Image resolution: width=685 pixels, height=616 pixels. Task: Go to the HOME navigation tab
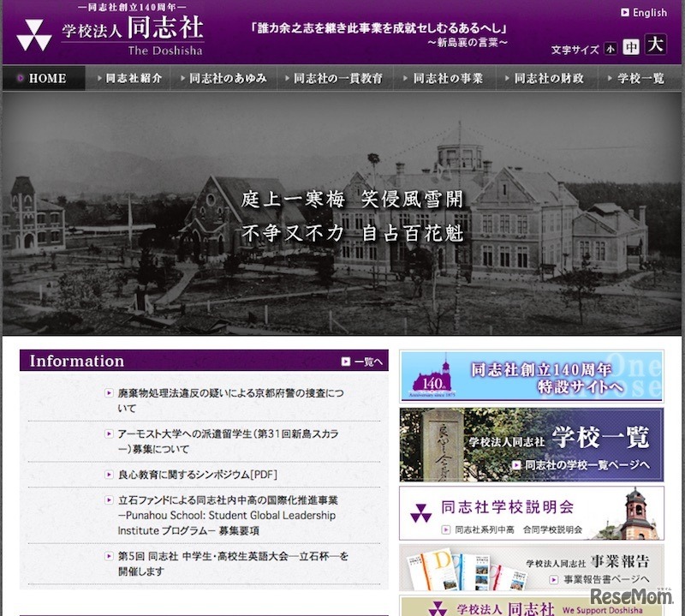click(43, 78)
